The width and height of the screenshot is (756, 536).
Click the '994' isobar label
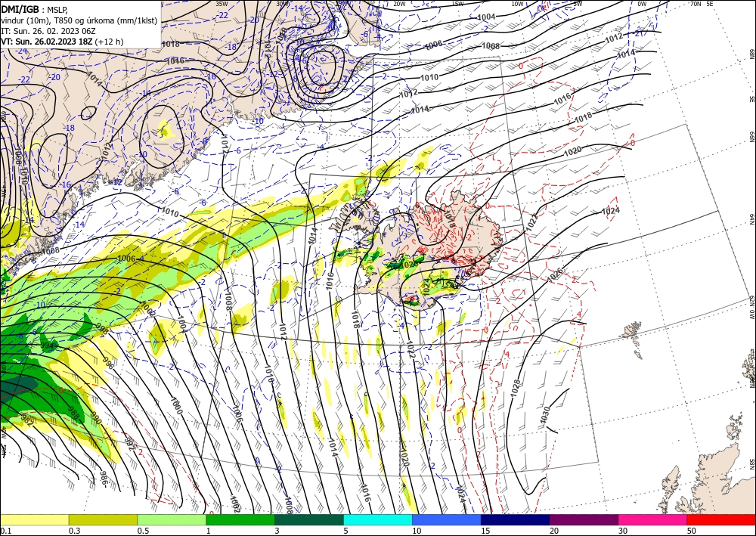pyautogui.click(x=48, y=345)
